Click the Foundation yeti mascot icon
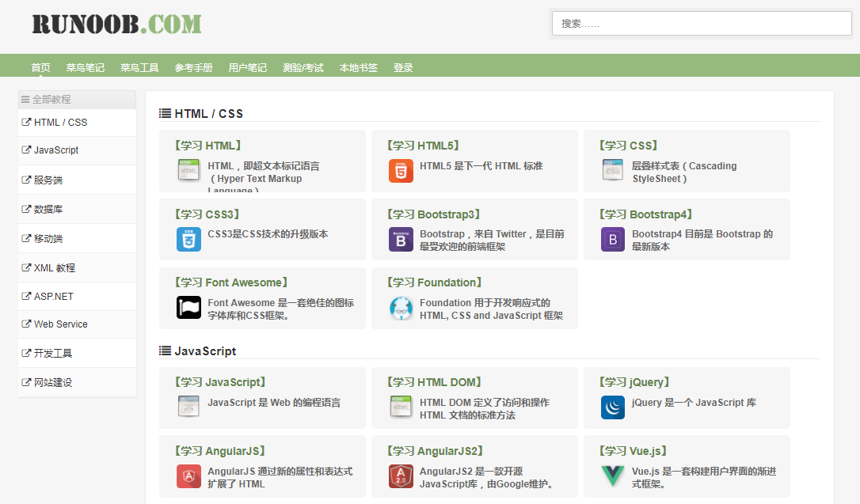This screenshot has height=504, width=860. 401,308
